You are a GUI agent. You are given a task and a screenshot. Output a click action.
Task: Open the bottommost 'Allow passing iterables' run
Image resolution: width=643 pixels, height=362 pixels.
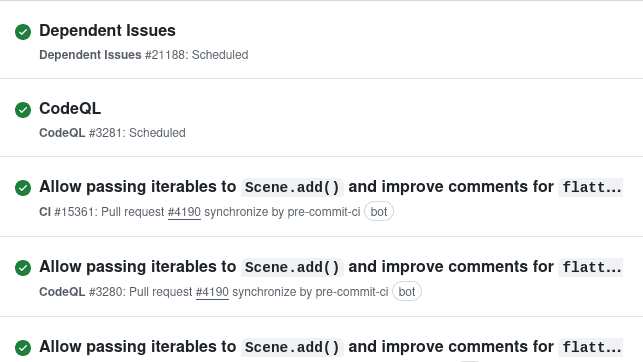(331, 347)
